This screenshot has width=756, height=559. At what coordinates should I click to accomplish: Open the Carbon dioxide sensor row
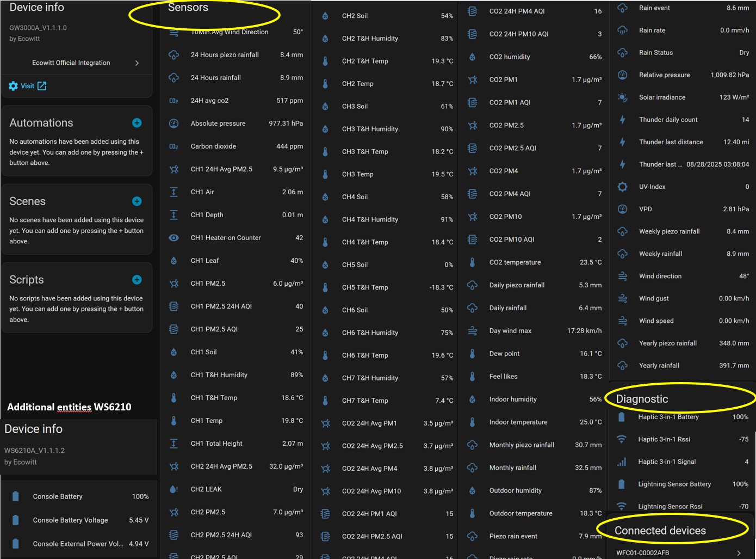pos(236,146)
